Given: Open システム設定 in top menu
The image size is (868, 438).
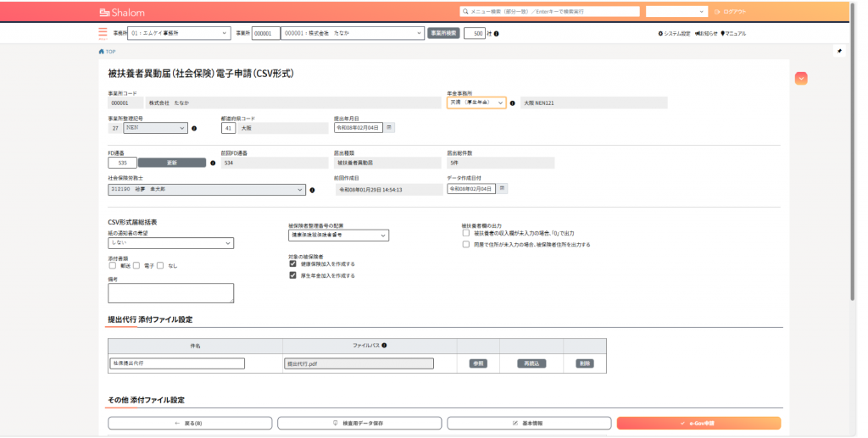Looking at the screenshot, I should click(x=674, y=33).
